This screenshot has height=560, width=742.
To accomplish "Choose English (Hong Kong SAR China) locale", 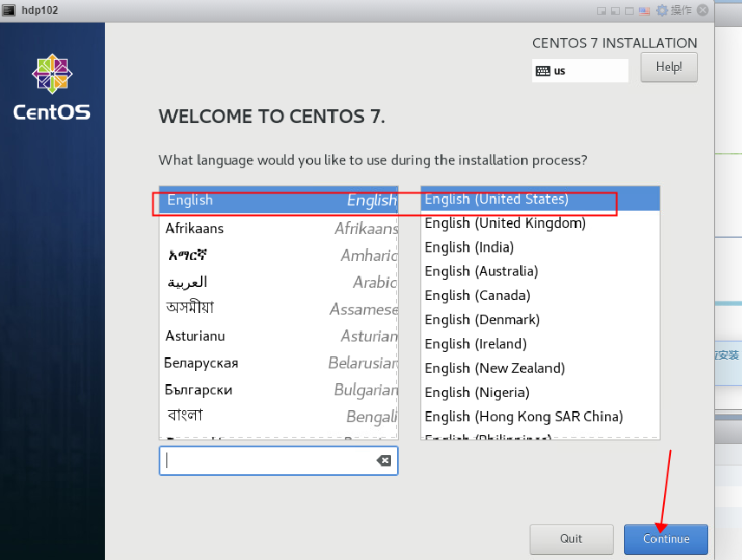I will tap(540, 417).
